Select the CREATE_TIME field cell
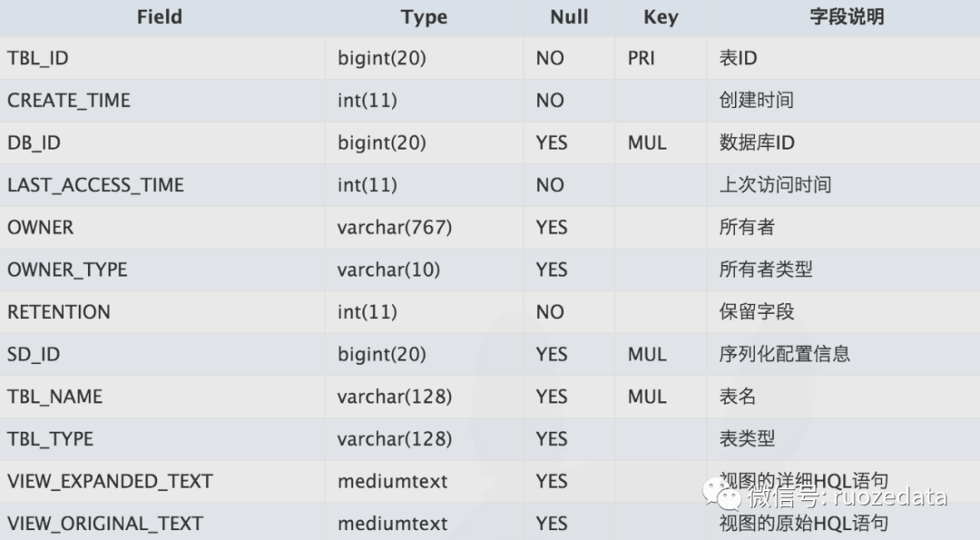Image resolution: width=980 pixels, height=540 pixels. click(162, 101)
